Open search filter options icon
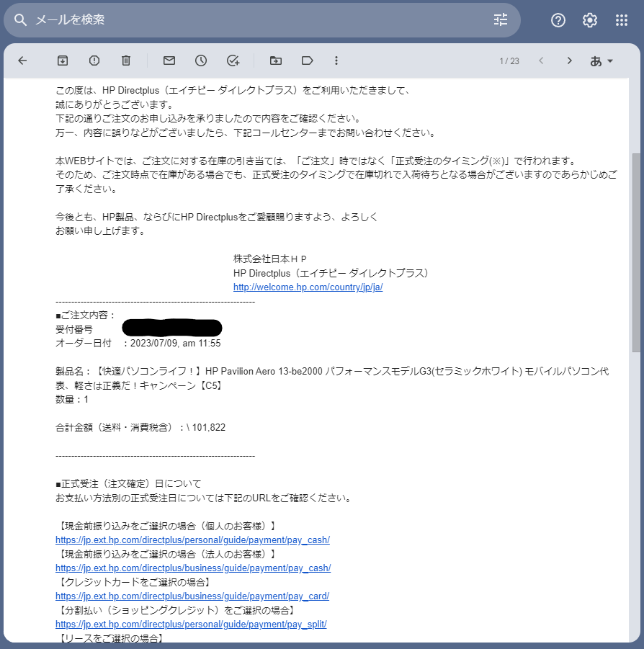The height and width of the screenshot is (649, 644). point(501,19)
